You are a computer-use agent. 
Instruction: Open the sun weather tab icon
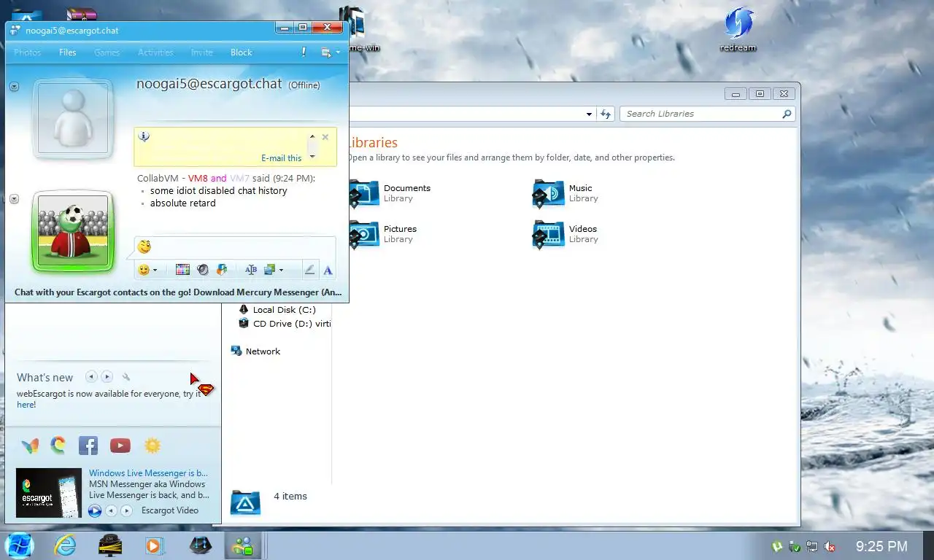(152, 446)
